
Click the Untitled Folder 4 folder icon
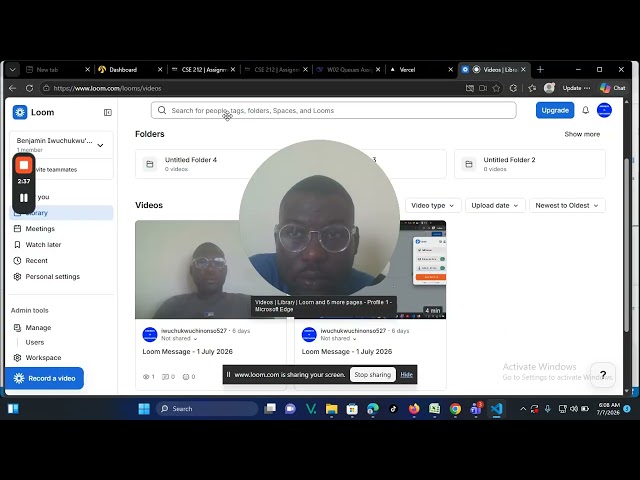(x=150, y=164)
